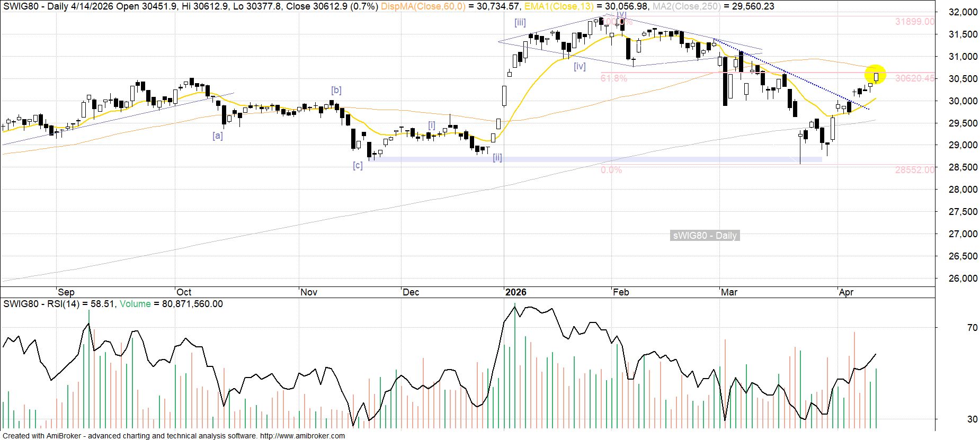980x440 pixels.
Task: Click the EMA1(Close,13) legend text
Action: (560, 6)
